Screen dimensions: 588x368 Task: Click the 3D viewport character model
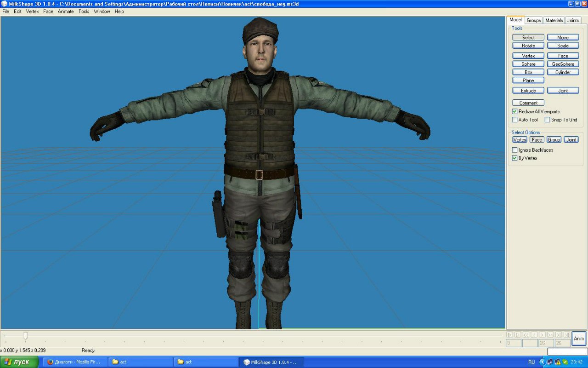coord(260,172)
